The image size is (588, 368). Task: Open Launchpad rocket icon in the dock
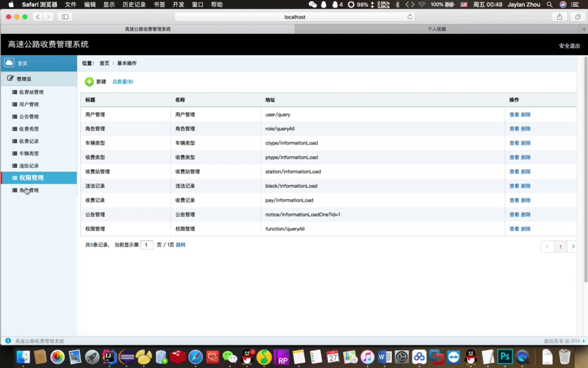(x=92, y=356)
